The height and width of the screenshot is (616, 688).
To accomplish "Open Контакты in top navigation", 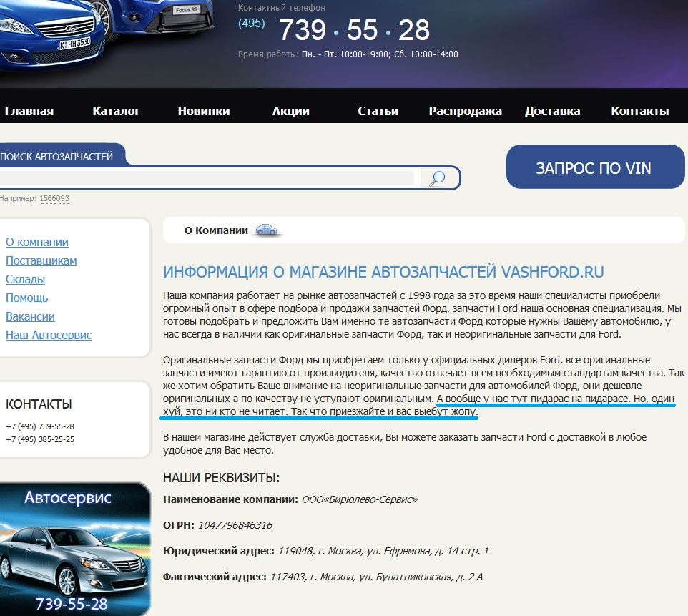I will 640,111.
